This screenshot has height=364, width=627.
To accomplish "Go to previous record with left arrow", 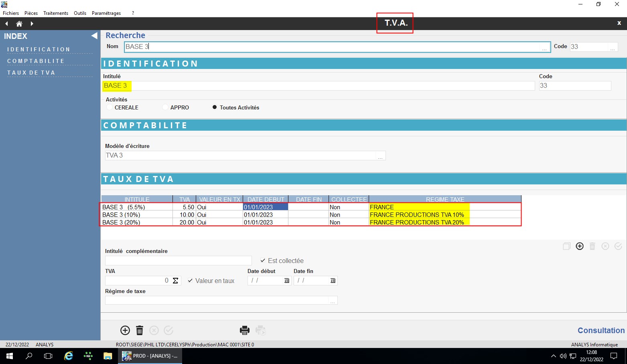I will coord(6,24).
